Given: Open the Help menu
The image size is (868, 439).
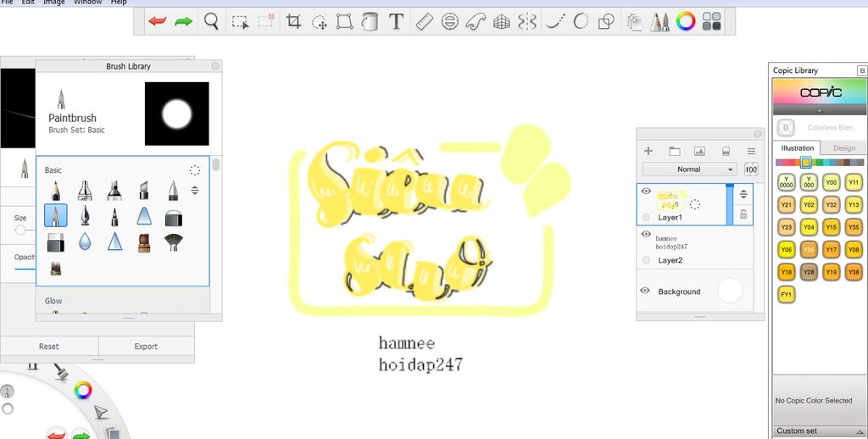Looking at the screenshot, I should 119,3.
